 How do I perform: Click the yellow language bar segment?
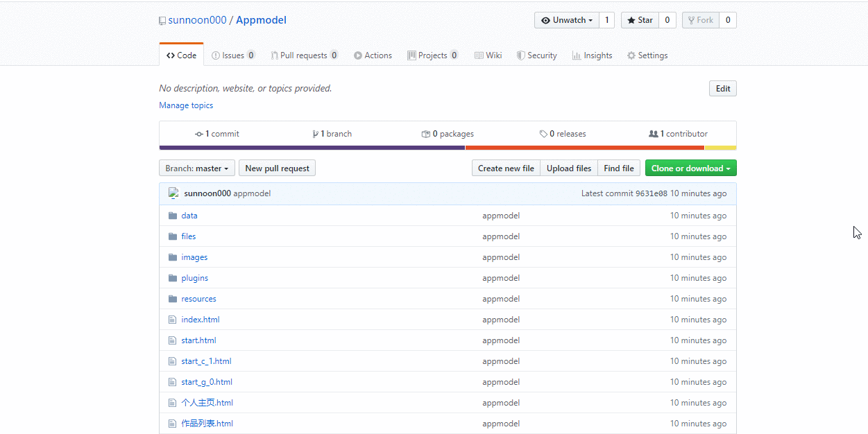click(x=720, y=148)
